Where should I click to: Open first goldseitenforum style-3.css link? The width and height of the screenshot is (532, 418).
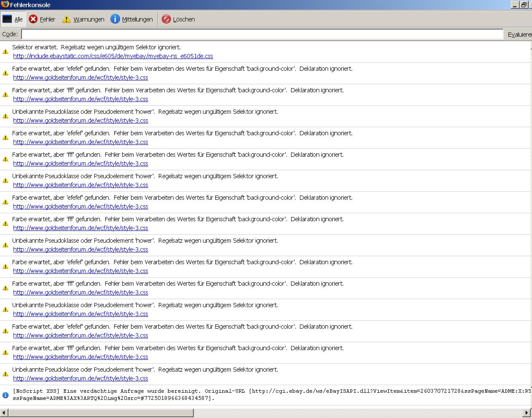[80, 78]
